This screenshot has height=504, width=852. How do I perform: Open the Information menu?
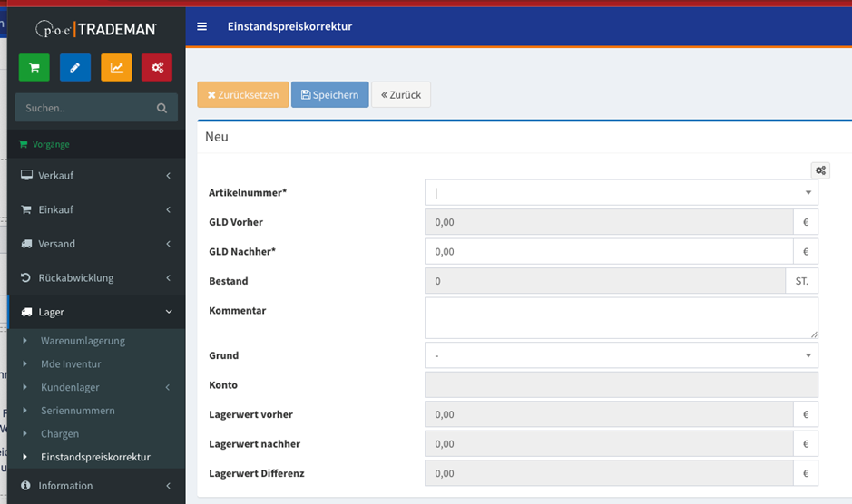96,486
